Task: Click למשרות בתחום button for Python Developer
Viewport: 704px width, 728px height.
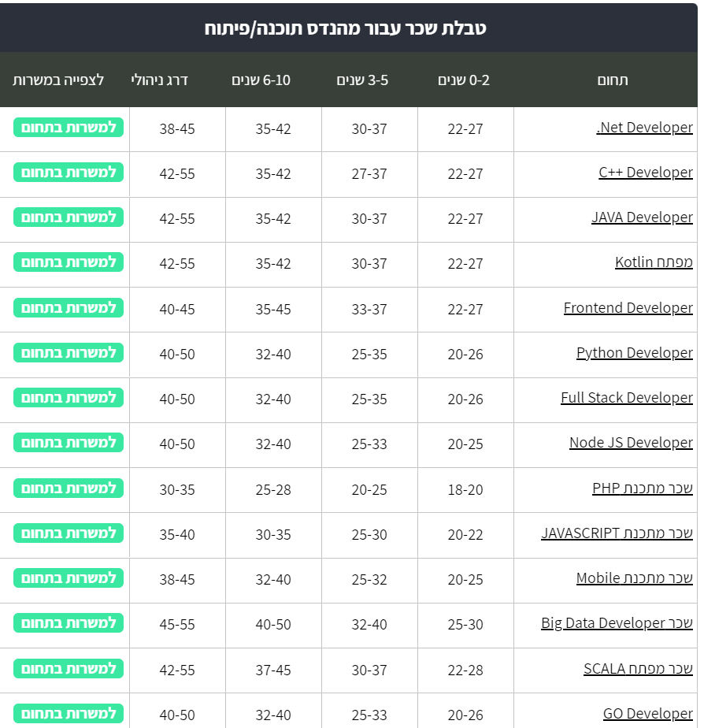Action: point(69,352)
